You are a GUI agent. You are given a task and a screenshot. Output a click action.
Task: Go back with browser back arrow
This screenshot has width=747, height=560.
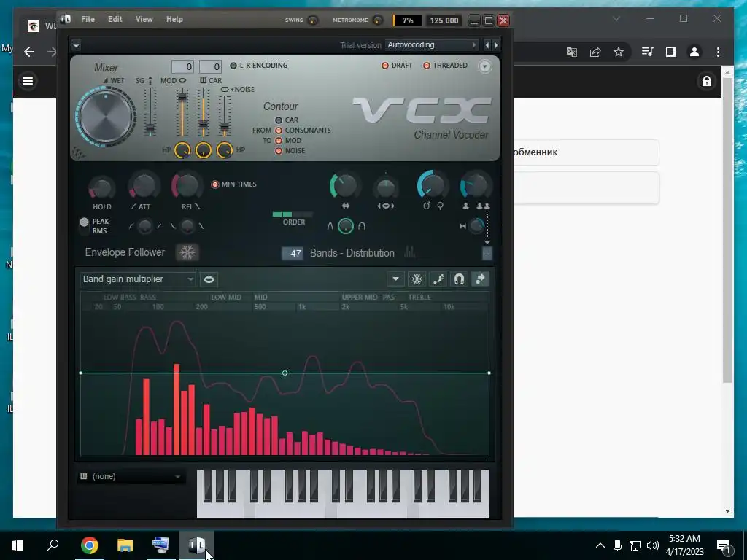(29, 52)
